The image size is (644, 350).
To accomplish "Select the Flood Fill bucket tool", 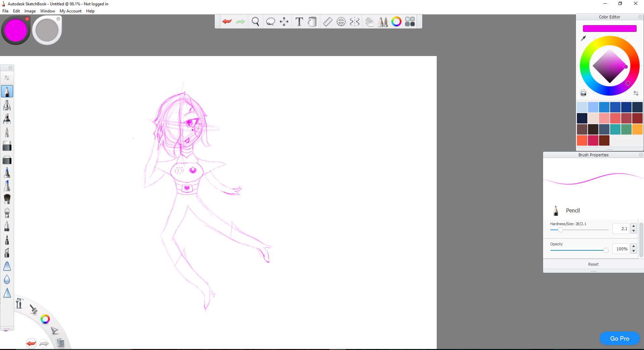I will pyautogui.click(x=312, y=22).
